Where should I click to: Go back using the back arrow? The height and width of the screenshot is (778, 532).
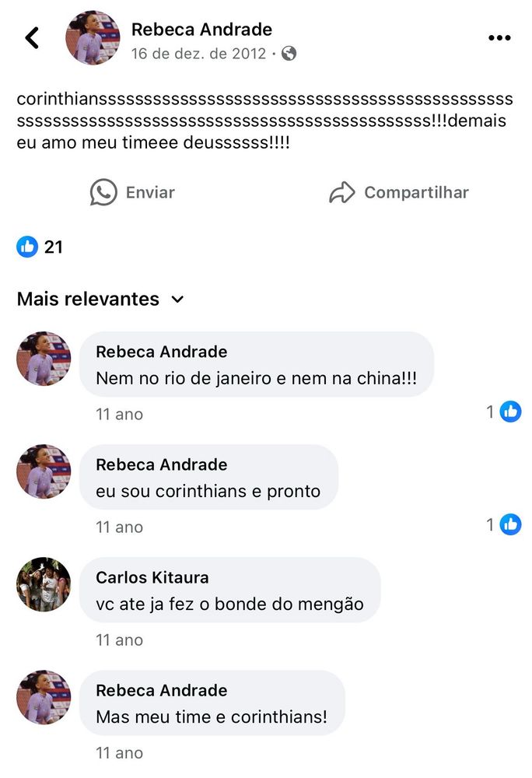pos(32,37)
